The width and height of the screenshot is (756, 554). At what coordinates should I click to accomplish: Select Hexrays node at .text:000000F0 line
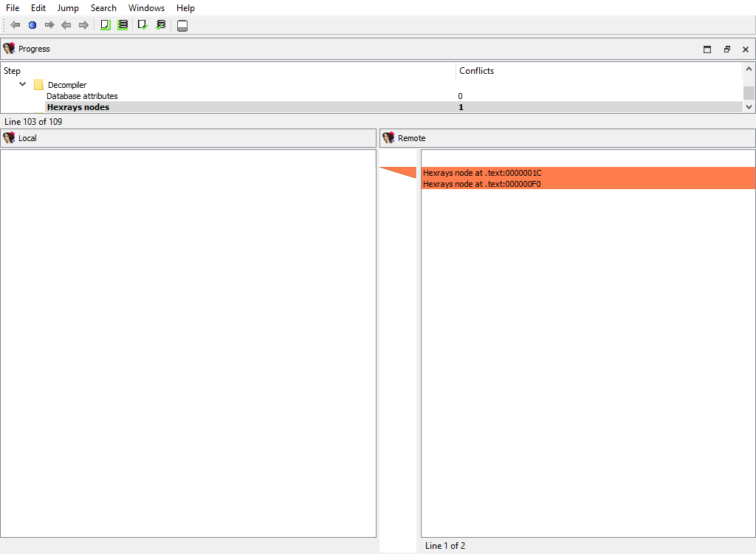click(x=482, y=184)
